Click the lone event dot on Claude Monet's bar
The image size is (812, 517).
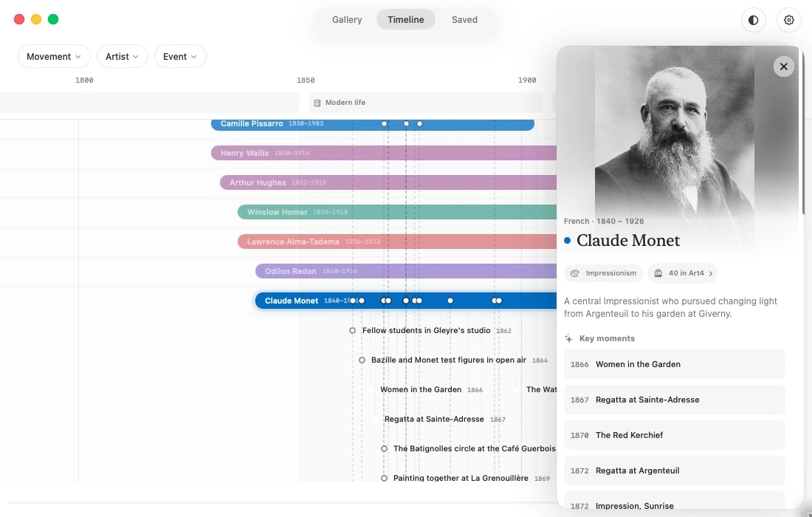click(x=450, y=301)
